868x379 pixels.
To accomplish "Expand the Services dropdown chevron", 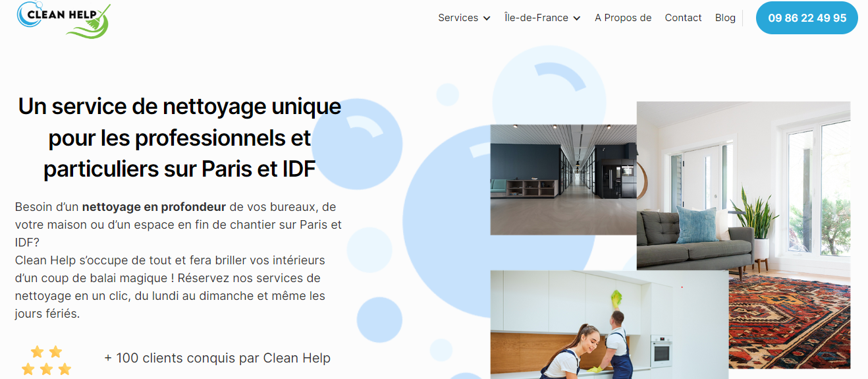I will pyautogui.click(x=487, y=18).
